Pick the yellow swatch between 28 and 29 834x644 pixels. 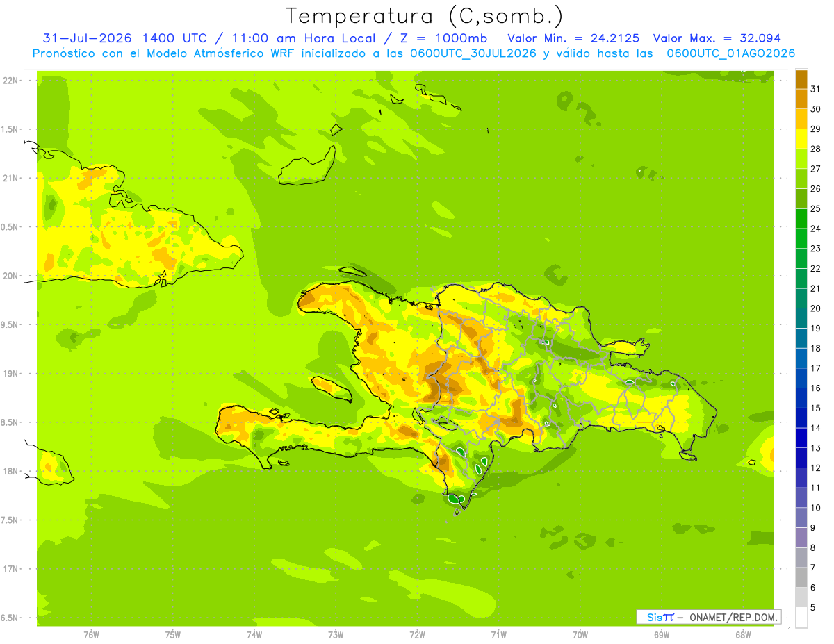tap(801, 139)
